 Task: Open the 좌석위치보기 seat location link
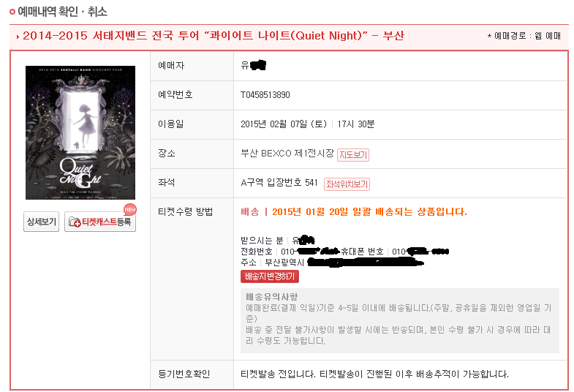pyautogui.click(x=347, y=184)
